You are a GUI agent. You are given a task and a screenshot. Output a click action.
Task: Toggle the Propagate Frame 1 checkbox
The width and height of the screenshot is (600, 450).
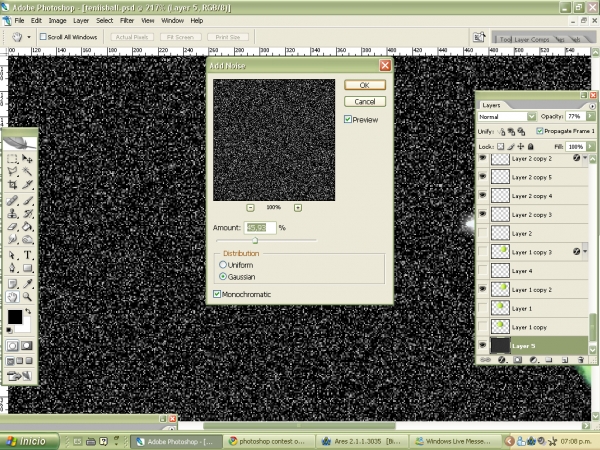click(x=540, y=131)
